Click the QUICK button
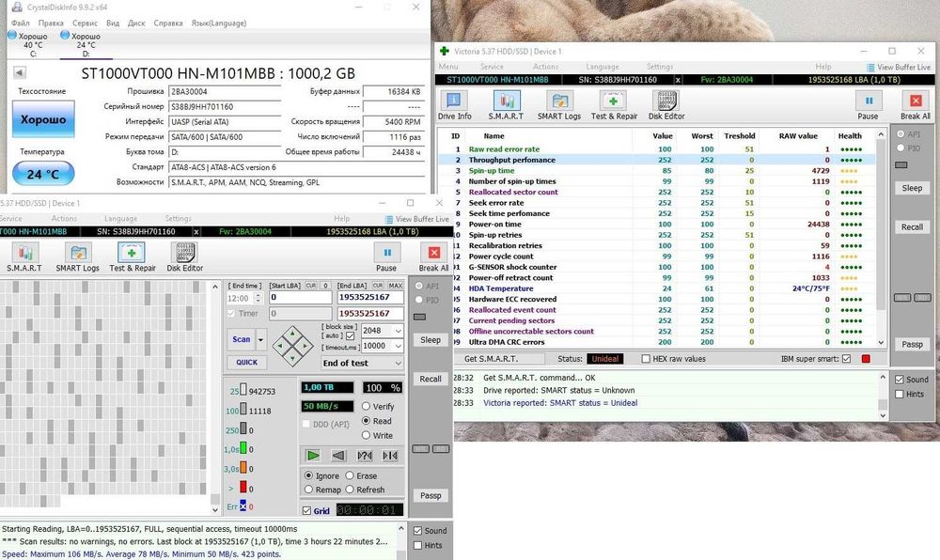This screenshot has width=940, height=560. [x=246, y=363]
